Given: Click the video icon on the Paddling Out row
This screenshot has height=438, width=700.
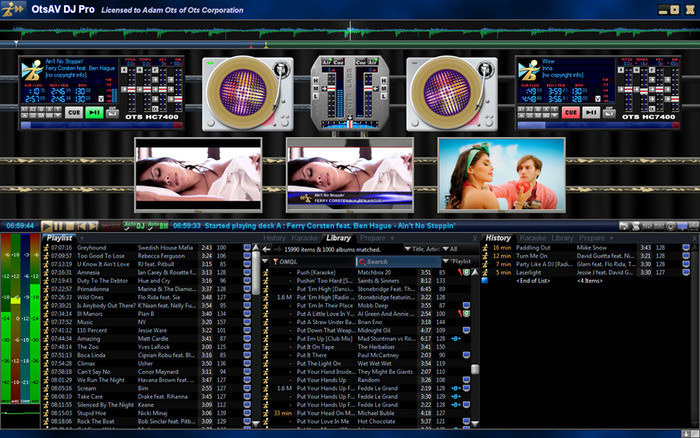Looking at the screenshot, I should pyautogui.click(x=686, y=247).
